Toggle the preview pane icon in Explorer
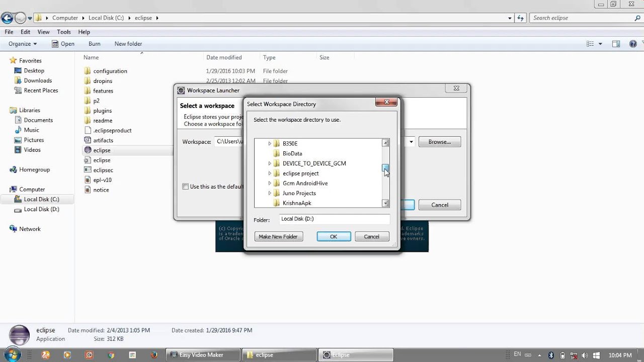644x362 pixels. (616, 44)
